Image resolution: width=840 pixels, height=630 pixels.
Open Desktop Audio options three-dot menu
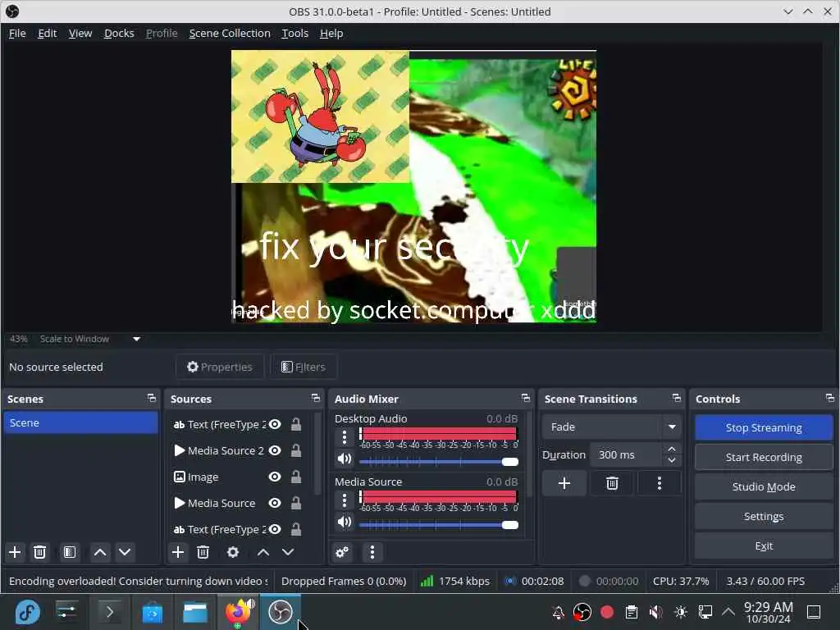tap(345, 438)
